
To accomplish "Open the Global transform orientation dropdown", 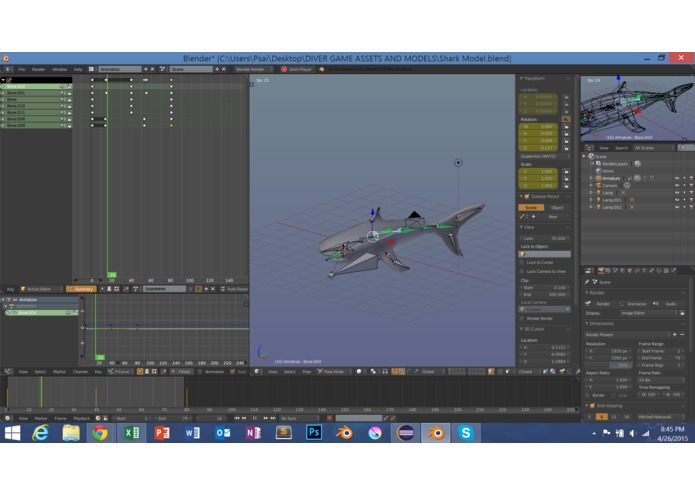I will [x=432, y=371].
